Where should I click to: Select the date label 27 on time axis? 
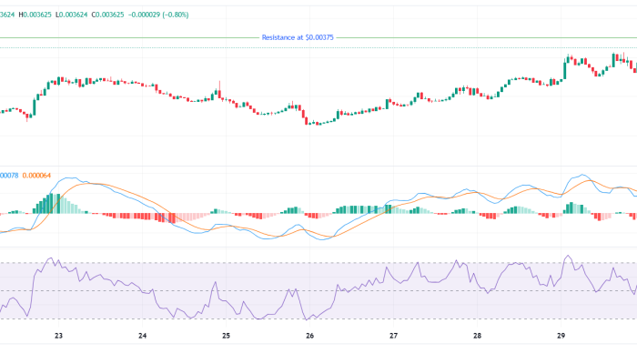(394, 336)
